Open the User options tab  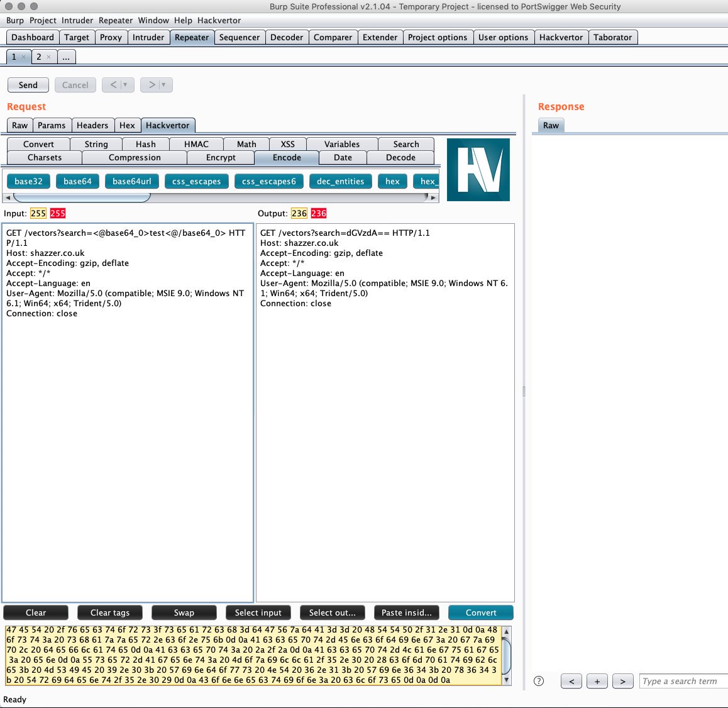504,37
